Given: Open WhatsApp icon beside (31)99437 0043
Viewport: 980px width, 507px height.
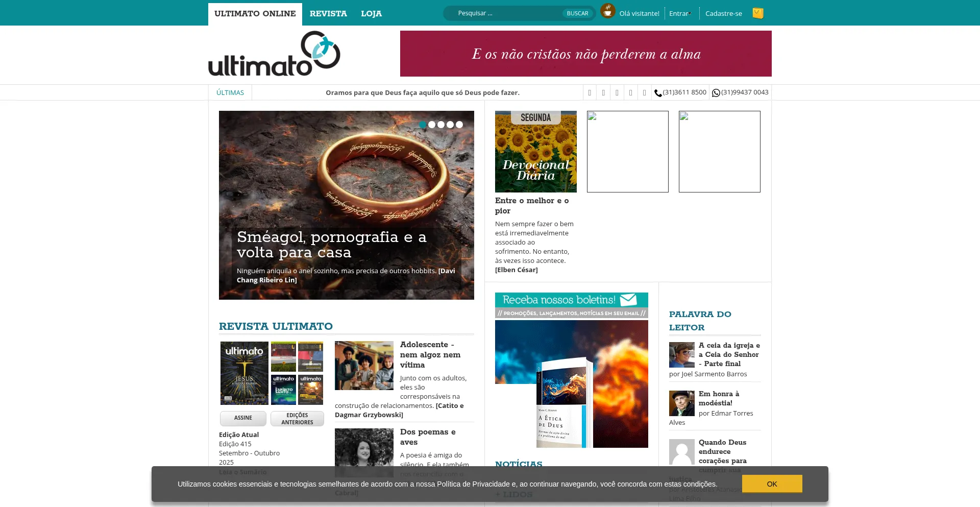Looking at the screenshot, I should 716,93.
